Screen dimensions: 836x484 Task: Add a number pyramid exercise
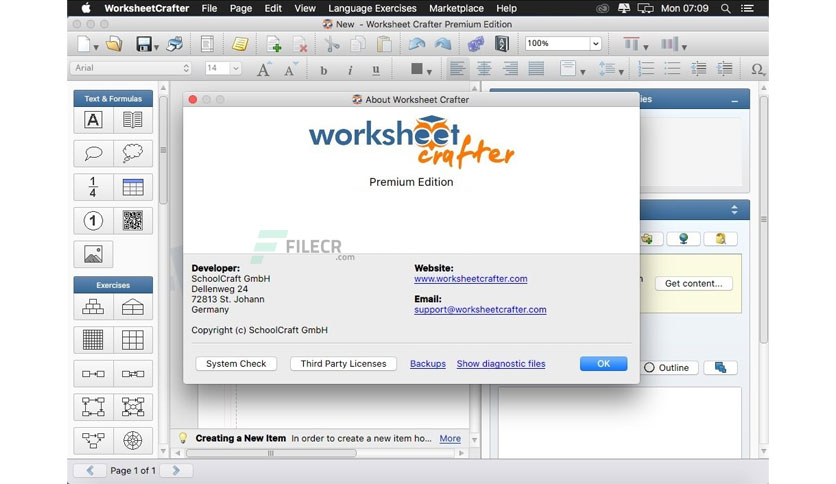[93, 306]
